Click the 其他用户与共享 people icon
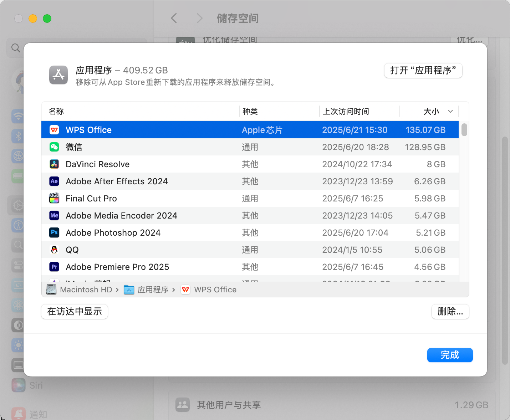 (183, 405)
